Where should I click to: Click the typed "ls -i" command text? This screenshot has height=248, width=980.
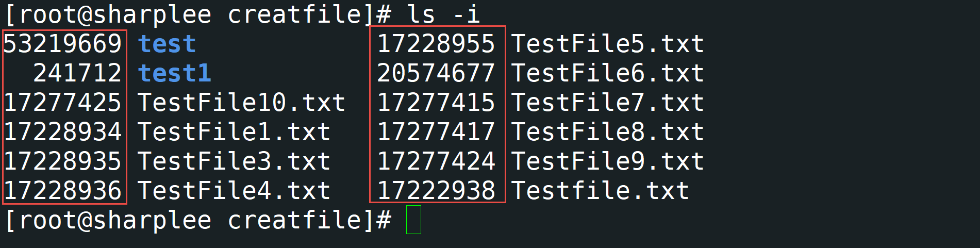pyautogui.click(x=443, y=14)
